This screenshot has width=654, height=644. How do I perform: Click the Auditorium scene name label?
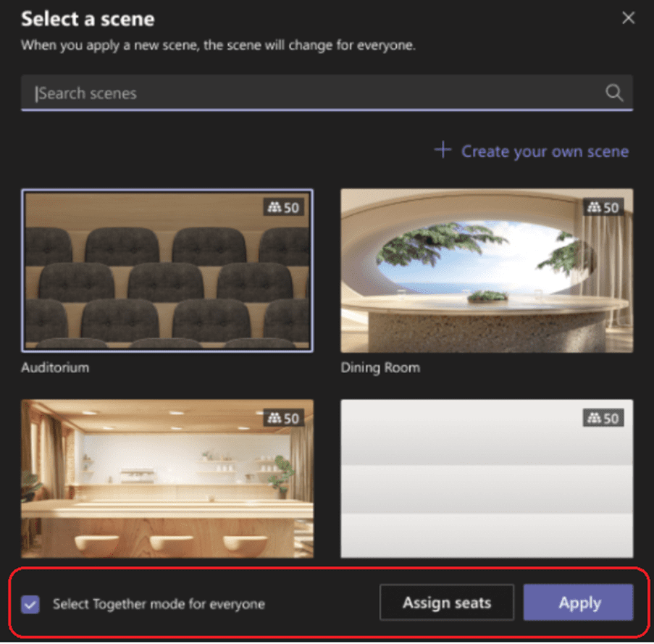55,367
